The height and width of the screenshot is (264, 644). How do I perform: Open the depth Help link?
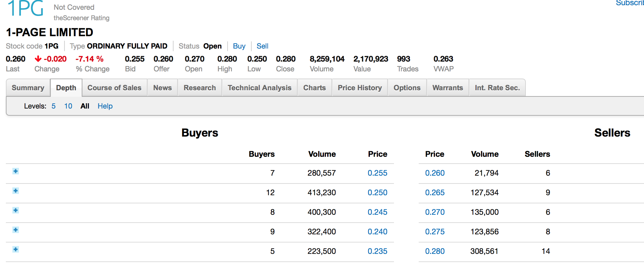coord(105,106)
